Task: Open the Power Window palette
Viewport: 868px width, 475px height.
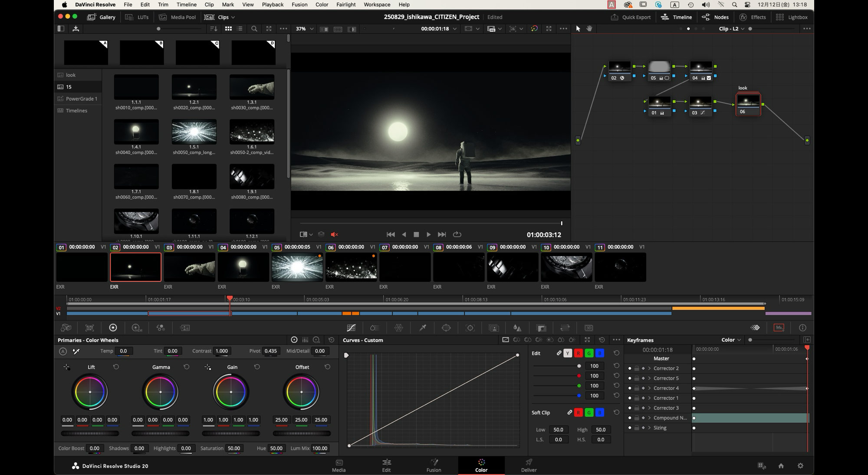Action: [446, 328]
